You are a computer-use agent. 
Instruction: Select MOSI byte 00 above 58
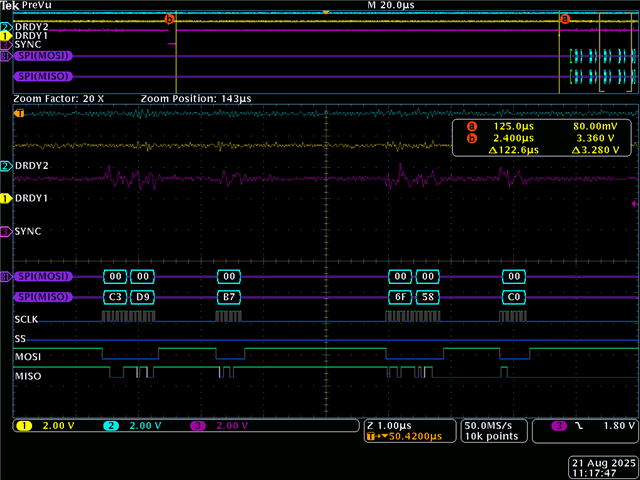tap(427, 276)
